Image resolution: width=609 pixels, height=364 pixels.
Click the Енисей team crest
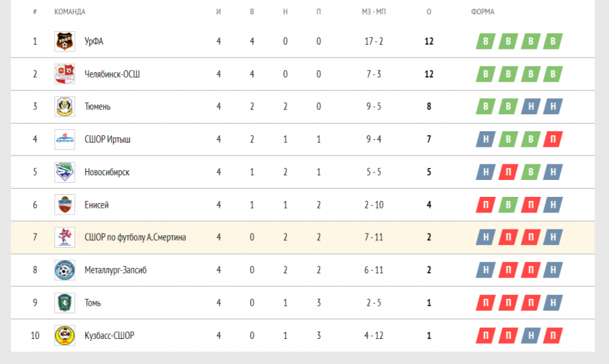[64, 205]
